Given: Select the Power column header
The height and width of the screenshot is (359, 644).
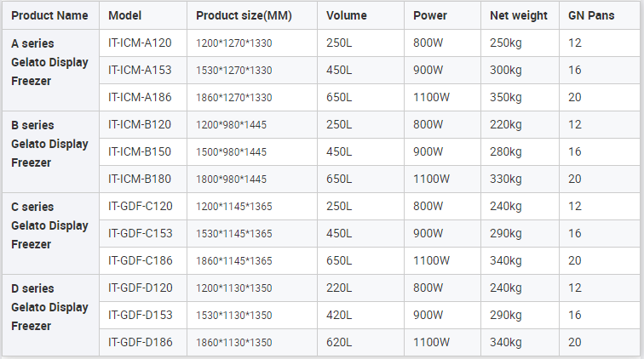Looking at the screenshot, I should click(x=429, y=15).
